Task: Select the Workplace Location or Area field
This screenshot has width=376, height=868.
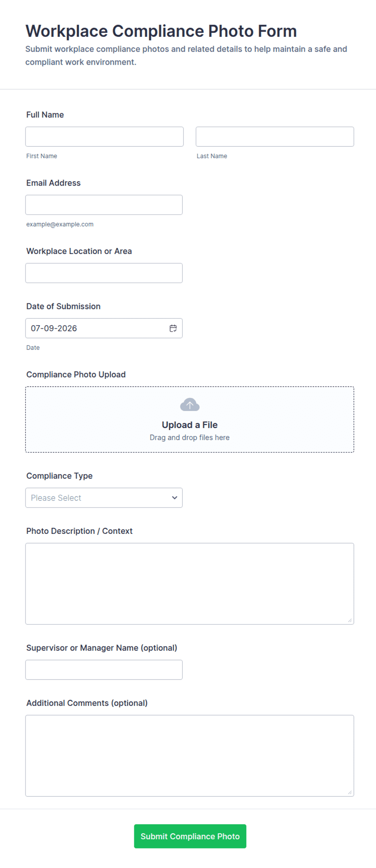Action: [x=104, y=273]
